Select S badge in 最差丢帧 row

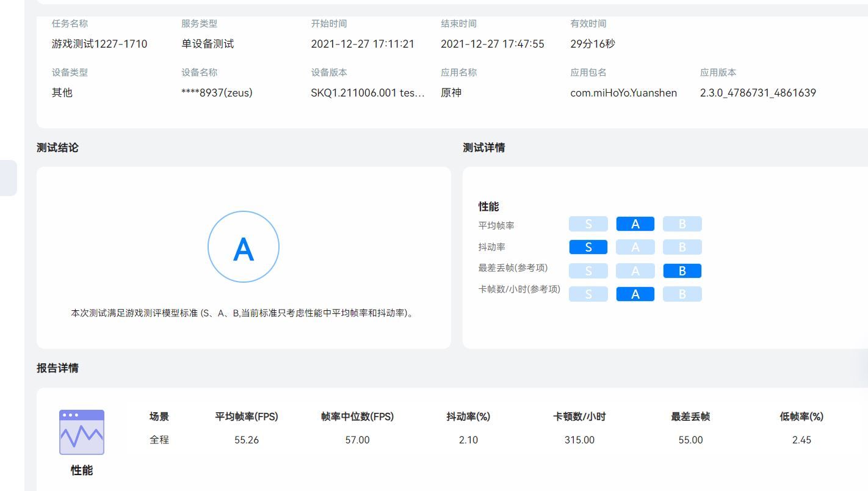click(588, 271)
